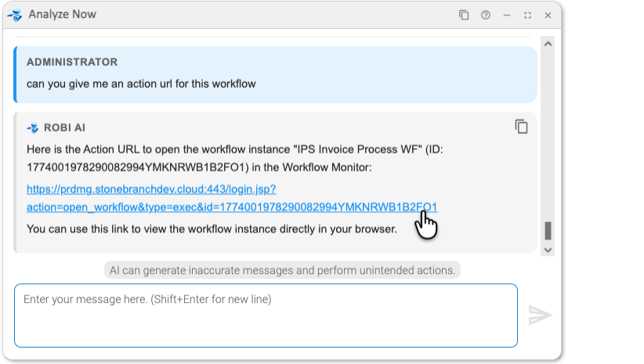Click the 'Analyze Now' window title text
Viewport: 644px width, 364px height.
(x=63, y=15)
